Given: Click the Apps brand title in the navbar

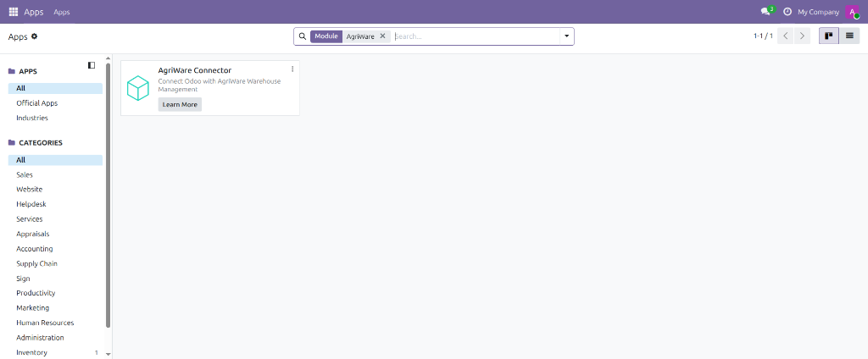Looking at the screenshot, I should (34, 12).
